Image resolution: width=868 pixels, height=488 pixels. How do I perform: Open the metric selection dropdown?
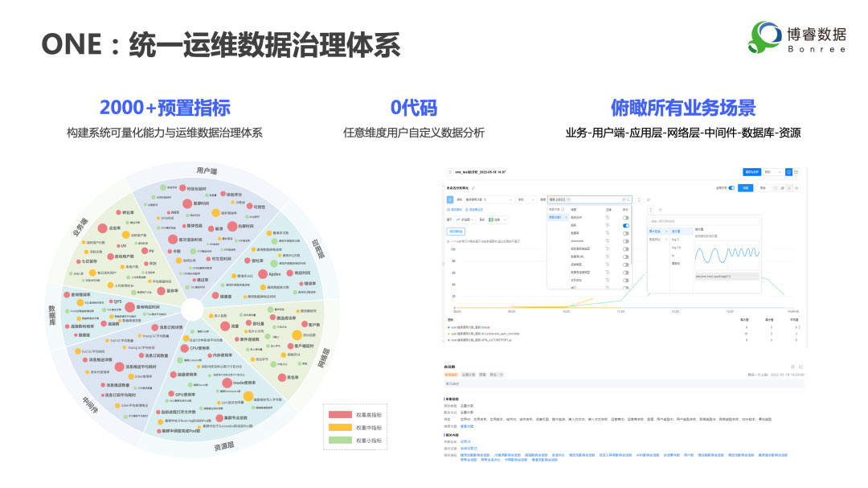pos(488,199)
